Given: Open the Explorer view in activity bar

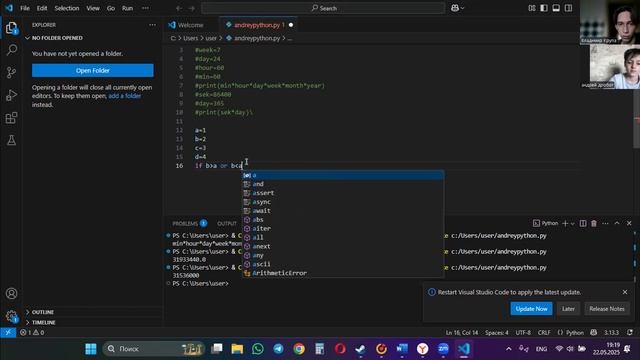Looking at the screenshot, I should point(11,28).
